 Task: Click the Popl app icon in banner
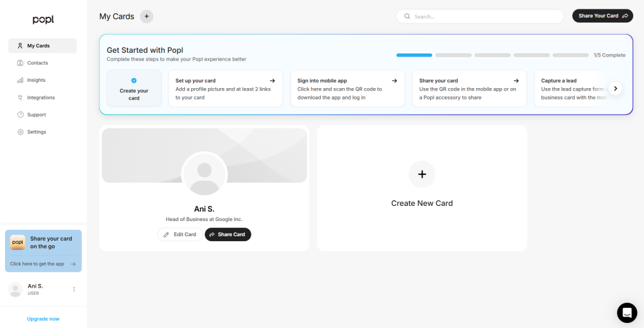coord(18,242)
